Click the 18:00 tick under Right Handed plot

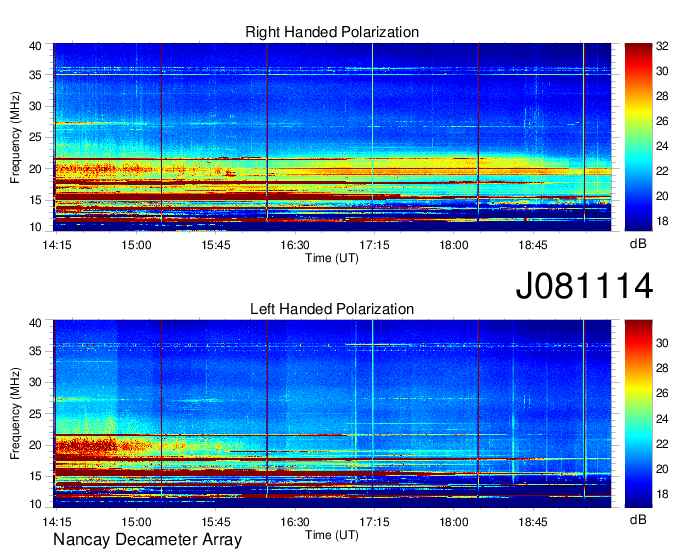[454, 245]
